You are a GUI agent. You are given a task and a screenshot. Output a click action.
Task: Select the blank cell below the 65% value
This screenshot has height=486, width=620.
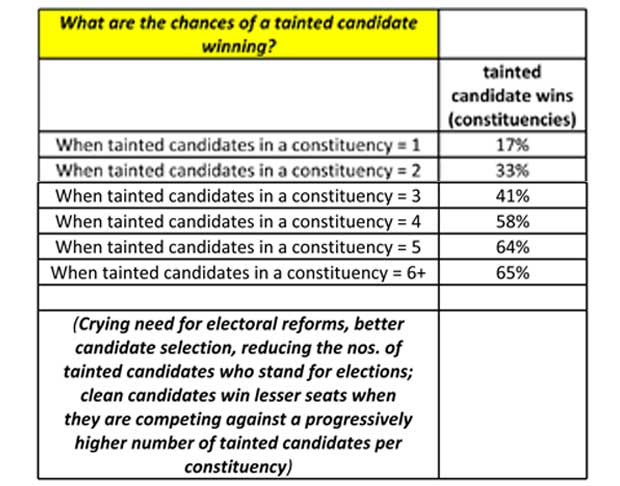(x=512, y=297)
